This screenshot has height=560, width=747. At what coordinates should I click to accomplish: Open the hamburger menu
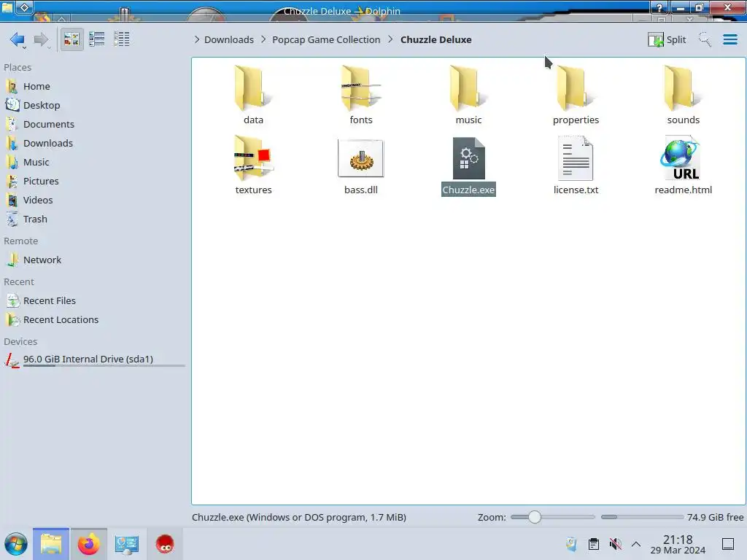pos(729,39)
